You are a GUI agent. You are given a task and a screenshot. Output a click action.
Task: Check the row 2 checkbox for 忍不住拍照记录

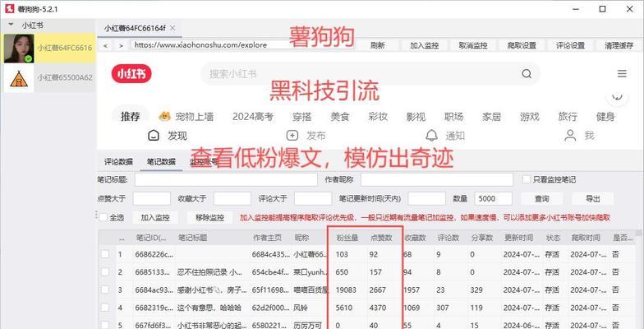[105, 271]
